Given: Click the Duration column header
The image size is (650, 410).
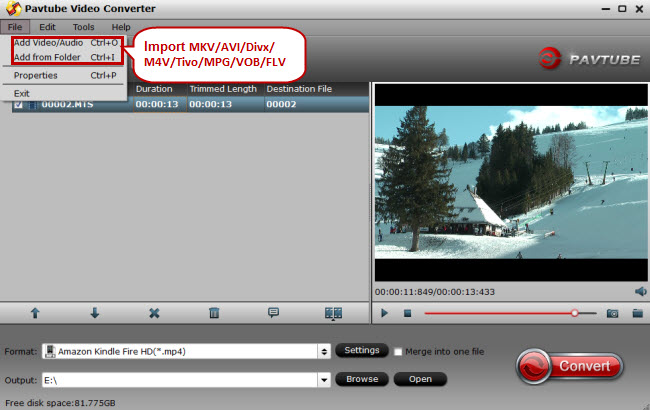Looking at the screenshot, I should click(154, 89).
